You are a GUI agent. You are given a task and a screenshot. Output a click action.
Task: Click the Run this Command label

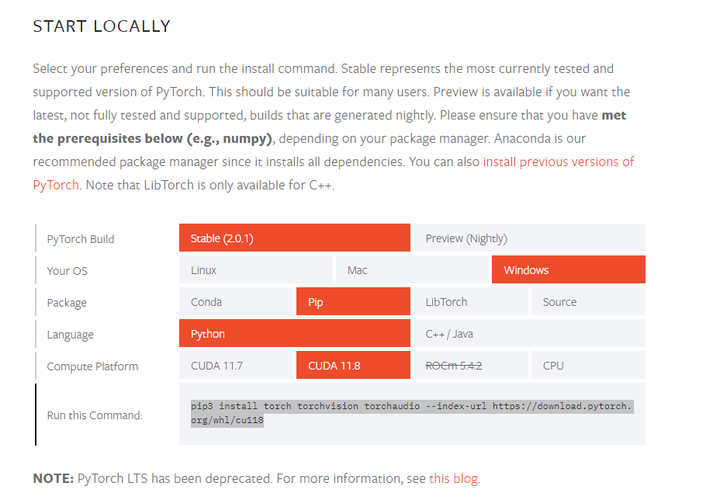(94, 414)
